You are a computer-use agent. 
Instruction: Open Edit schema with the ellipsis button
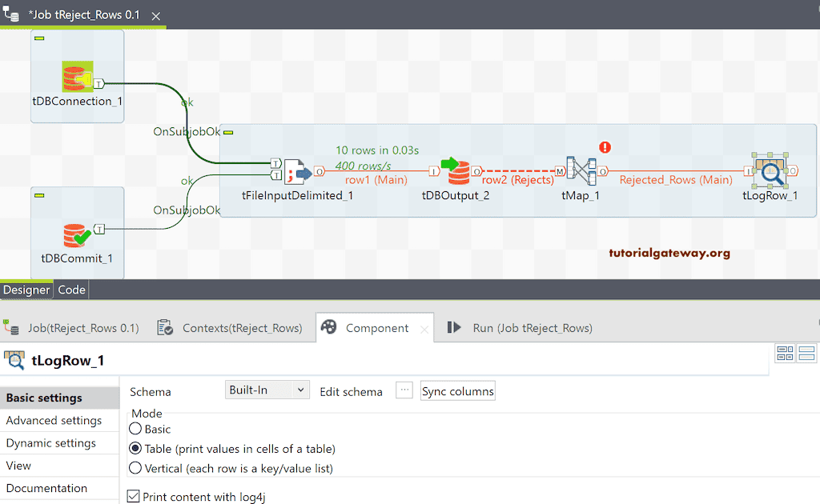tap(404, 390)
